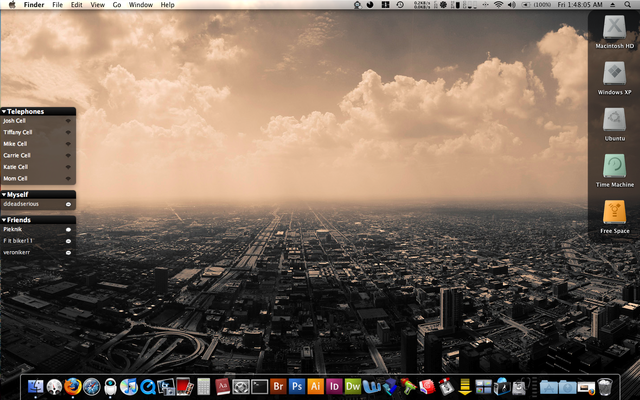Select friend Pieknik

(x=38, y=229)
